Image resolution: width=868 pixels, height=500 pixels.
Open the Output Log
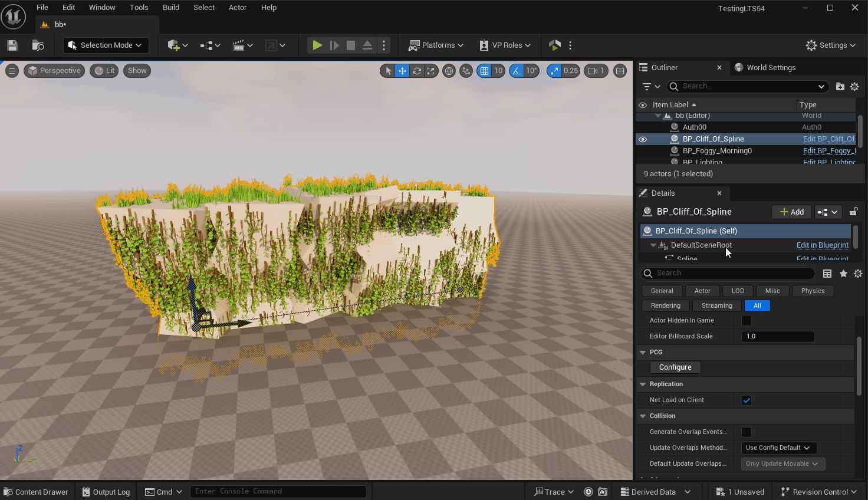(x=106, y=492)
